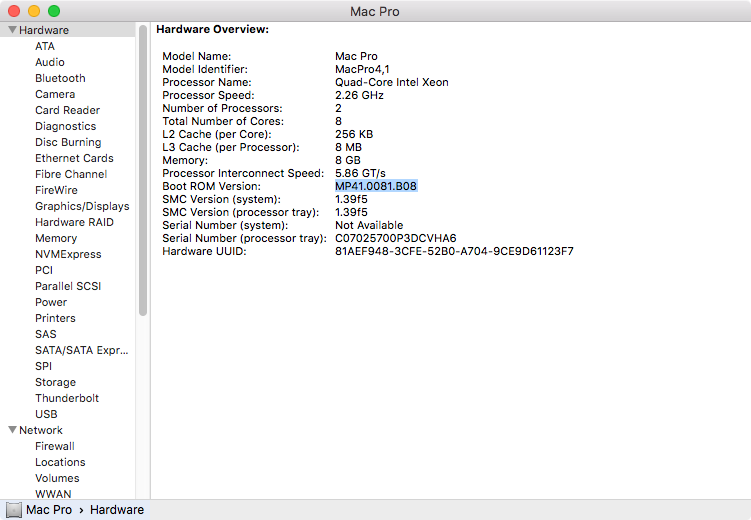Select Graphics/Displays in sidebar
This screenshot has height=520, width=751.
[x=82, y=206]
